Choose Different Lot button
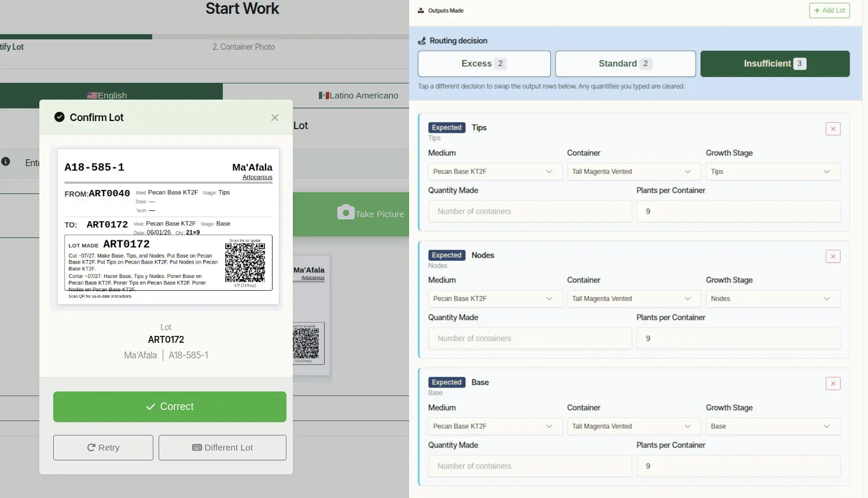Screen dimensions: 868x498 222,448
